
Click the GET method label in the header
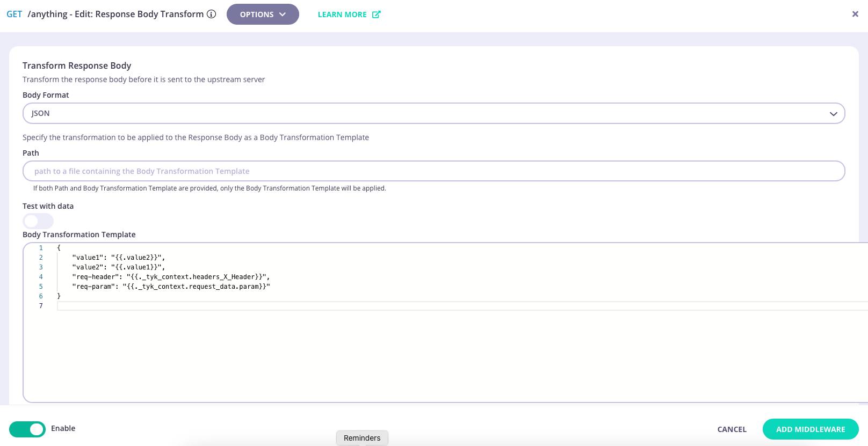(x=14, y=14)
